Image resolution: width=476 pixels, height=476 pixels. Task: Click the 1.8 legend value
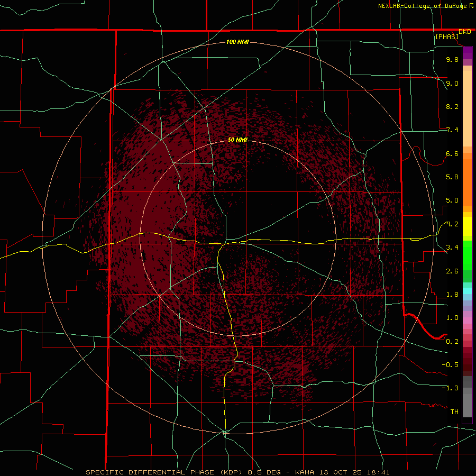[452, 295]
